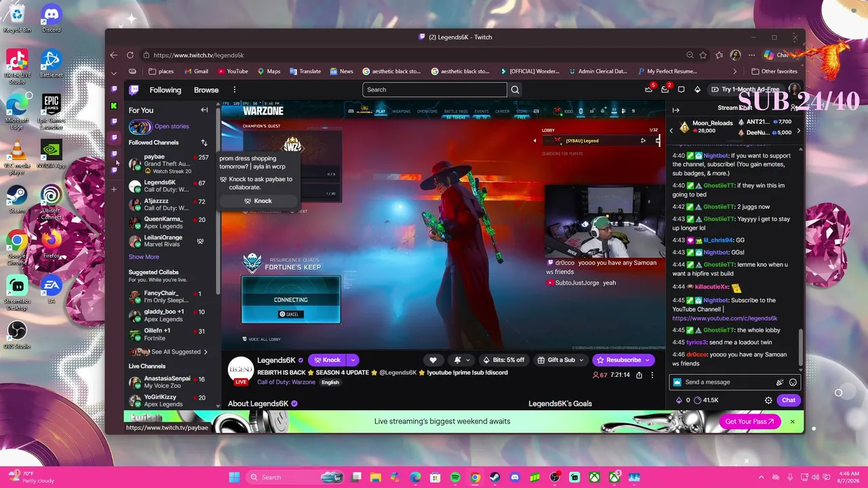Open the Legends6K channel avatar
Screen dimensions: 868x488
coord(241,369)
